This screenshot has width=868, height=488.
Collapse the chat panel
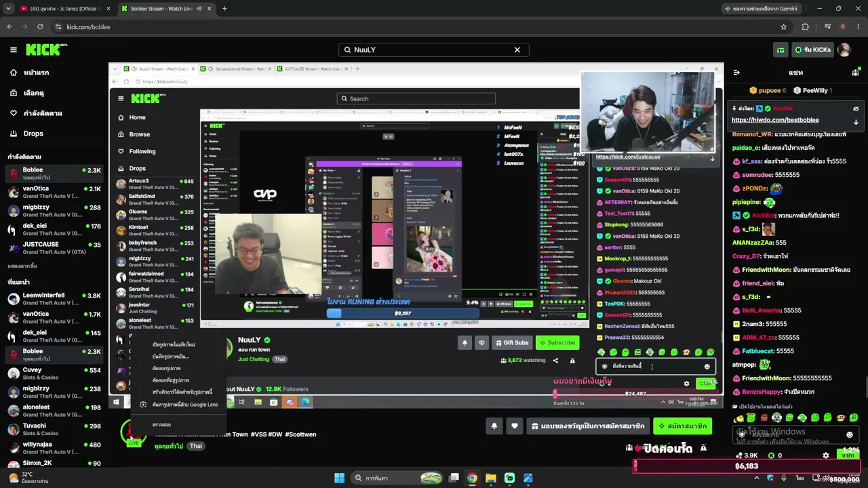point(737,73)
